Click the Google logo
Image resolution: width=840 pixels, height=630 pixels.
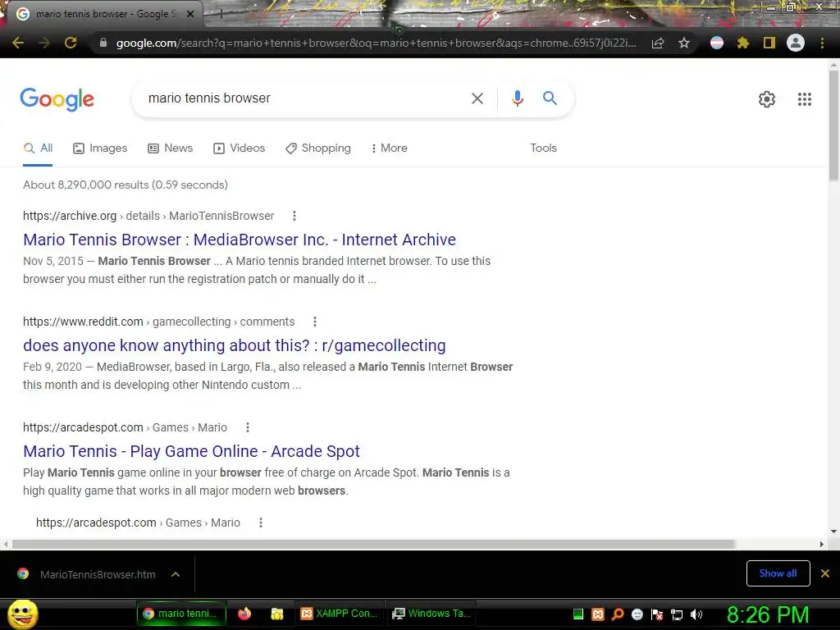(x=57, y=99)
